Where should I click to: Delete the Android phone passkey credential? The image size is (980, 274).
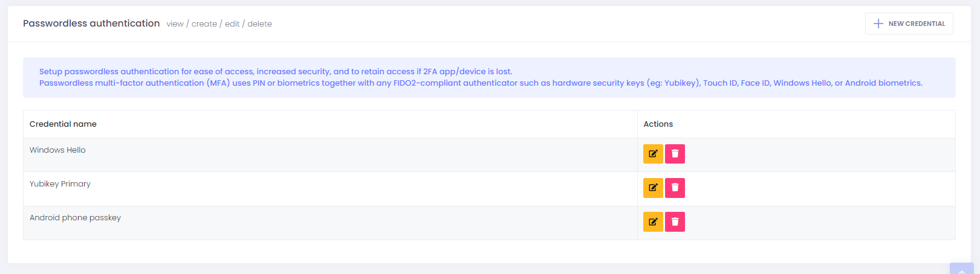pyautogui.click(x=675, y=221)
